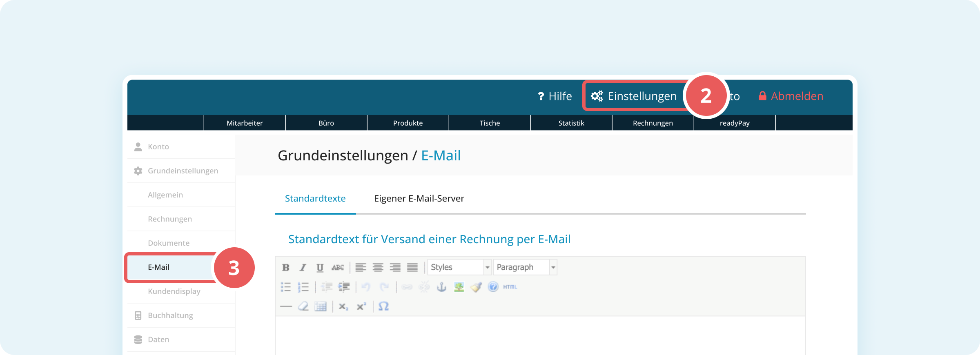Image resolution: width=980 pixels, height=355 pixels.
Task: Open the Rechnungen top menu
Action: coord(653,123)
